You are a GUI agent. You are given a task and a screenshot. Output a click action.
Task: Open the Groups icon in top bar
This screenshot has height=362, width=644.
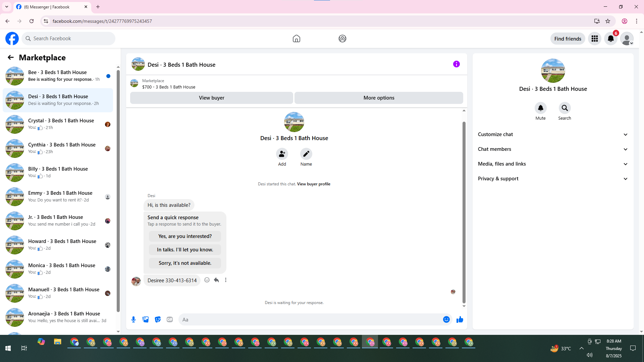(x=342, y=39)
